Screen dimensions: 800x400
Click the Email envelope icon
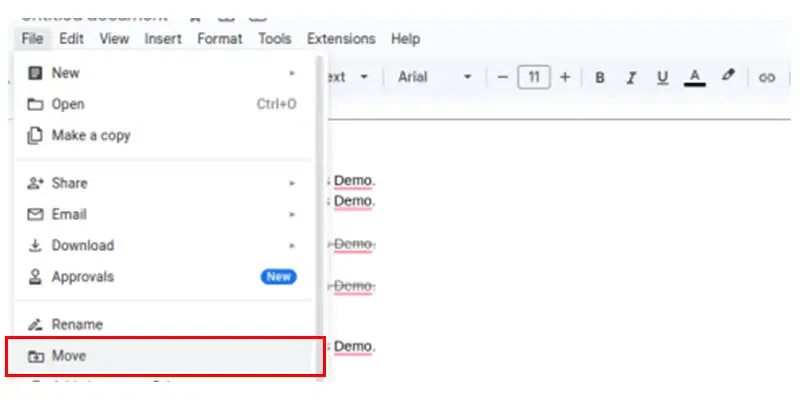tap(35, 214)
